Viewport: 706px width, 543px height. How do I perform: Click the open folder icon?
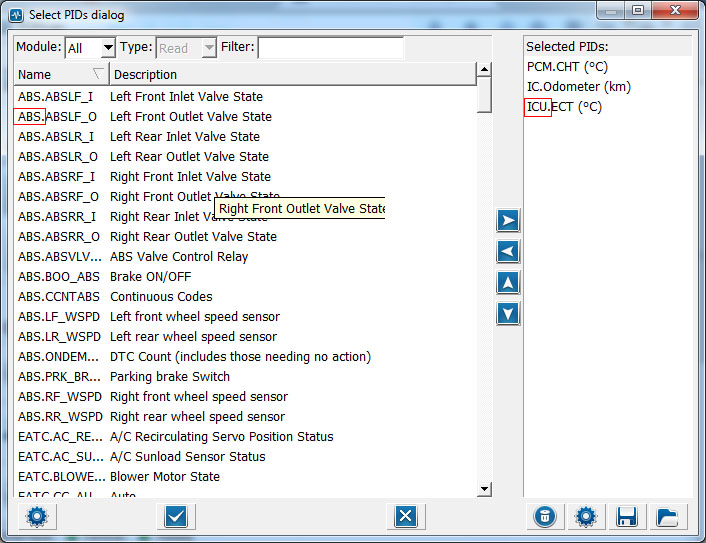(x=667, y=516)
